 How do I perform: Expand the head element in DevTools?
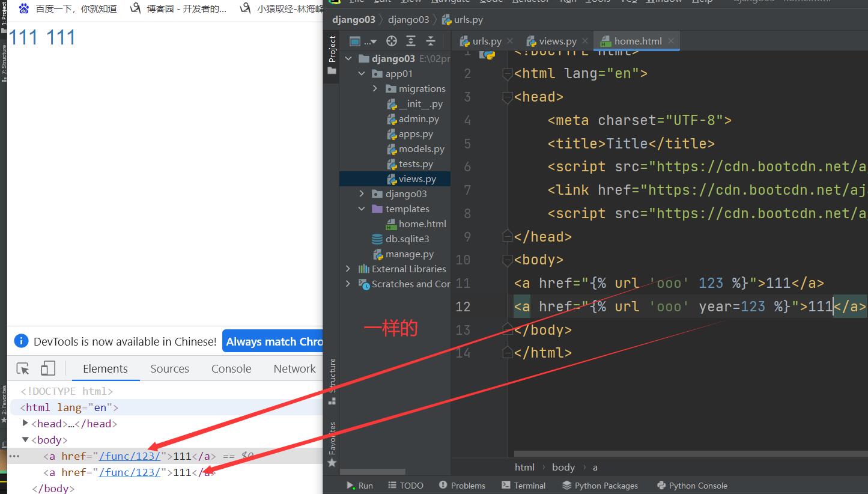pos(25,423)
